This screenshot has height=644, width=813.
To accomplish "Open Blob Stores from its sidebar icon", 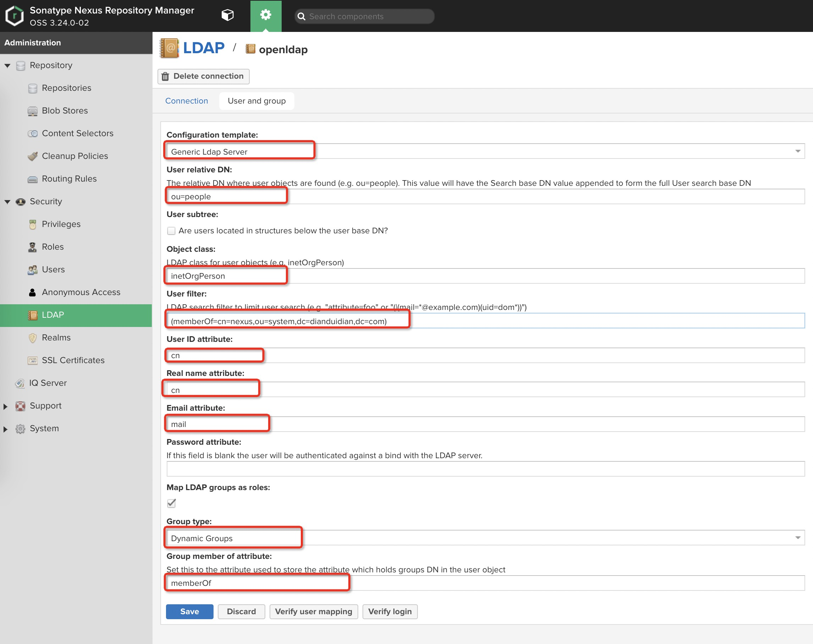I will 33,111.
